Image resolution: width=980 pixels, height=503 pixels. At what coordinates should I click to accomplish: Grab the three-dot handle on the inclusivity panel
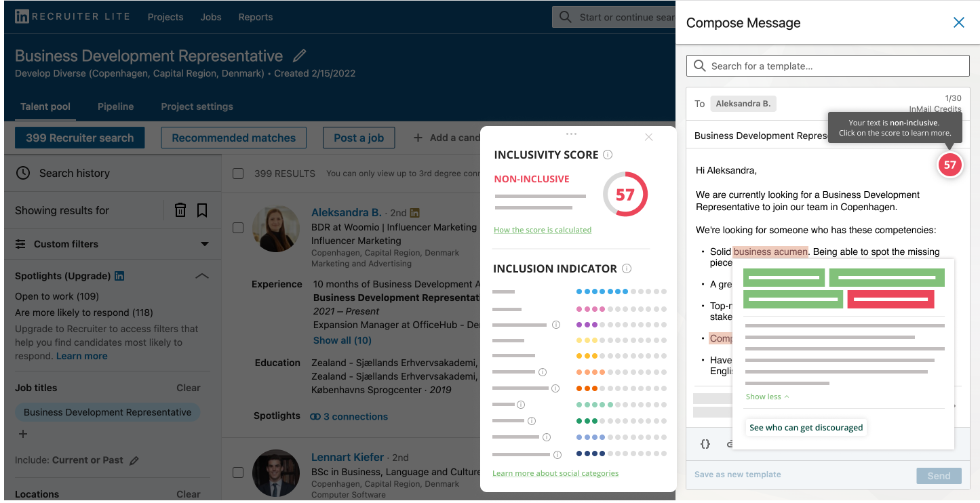pos(571,134)
